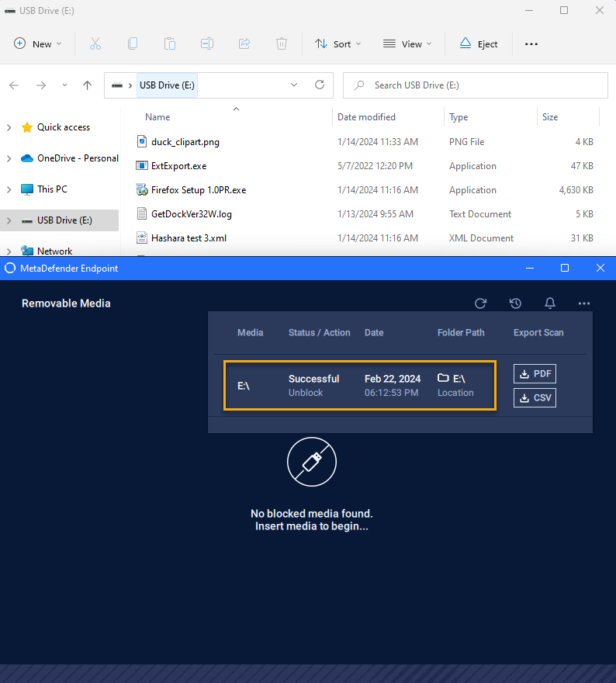616x683 pixels.
Task: Click the Firefox Setup installer icon
Action: [x=141, y=189]
